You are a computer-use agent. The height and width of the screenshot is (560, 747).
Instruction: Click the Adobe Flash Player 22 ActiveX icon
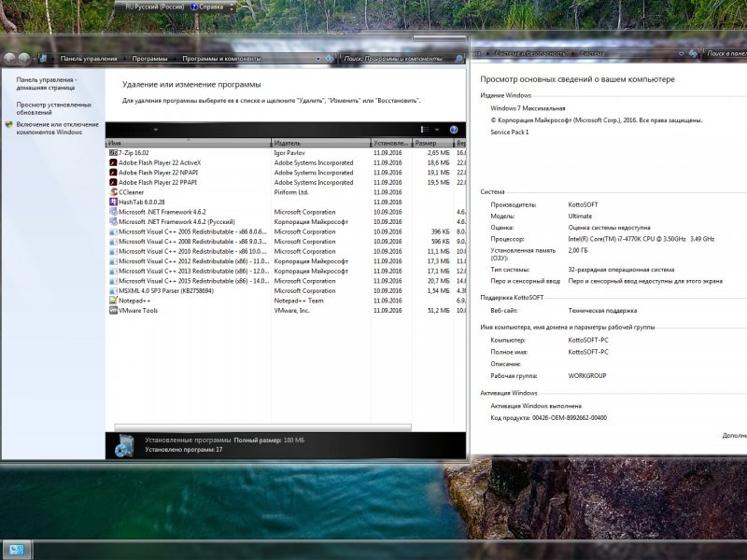(x=113, y=162)
